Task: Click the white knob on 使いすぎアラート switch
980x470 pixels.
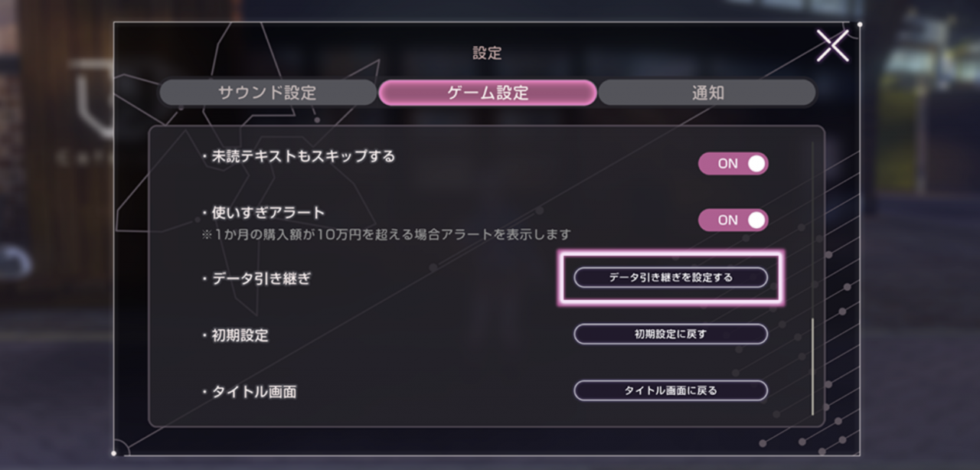Action: click(x=756, y=220)
